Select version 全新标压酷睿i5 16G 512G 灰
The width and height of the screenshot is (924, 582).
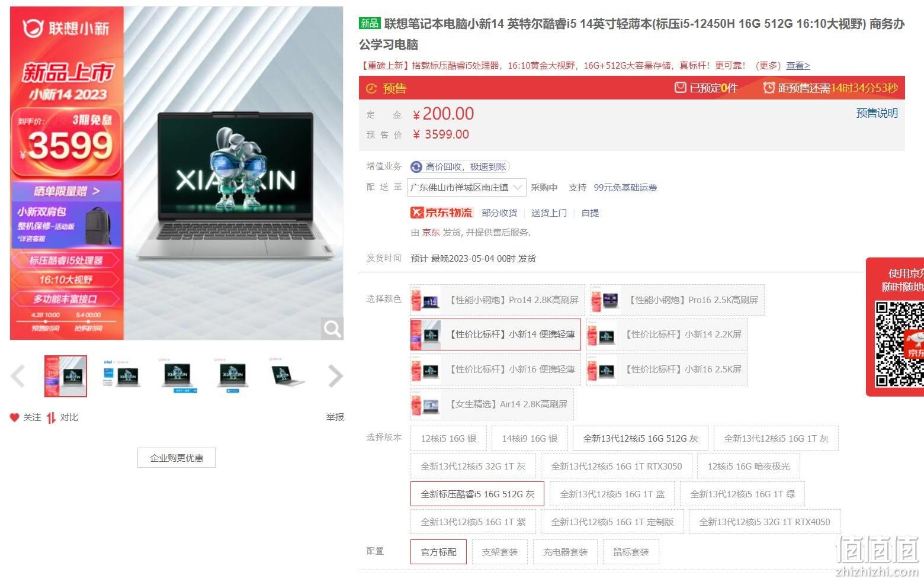pos(477,494)
